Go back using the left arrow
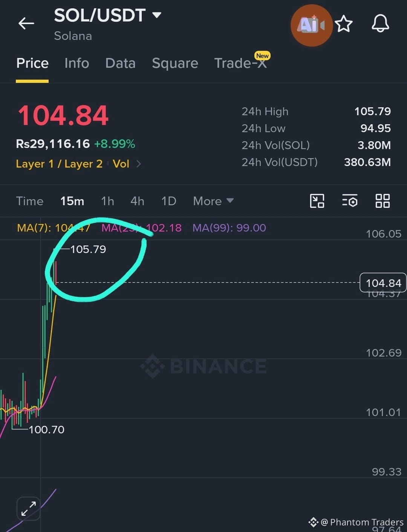The image size is (407, 532). pos(26,23)
